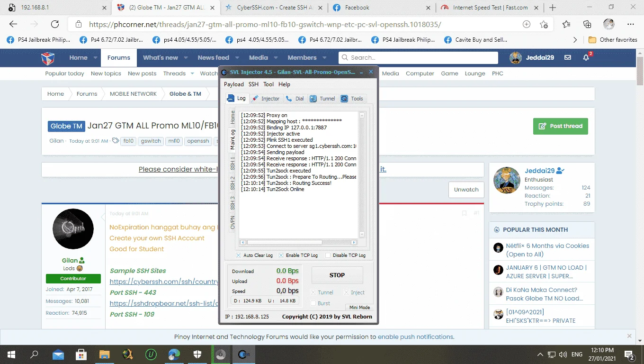This screenshot has height=364, width=644.
Task: Open Microsoft Edge on the taskbar
Action: pyautogui.click(x=174, y=355)
